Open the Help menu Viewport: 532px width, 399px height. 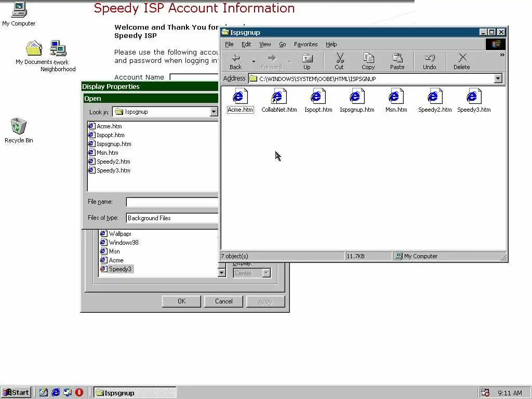click(331, 45)
